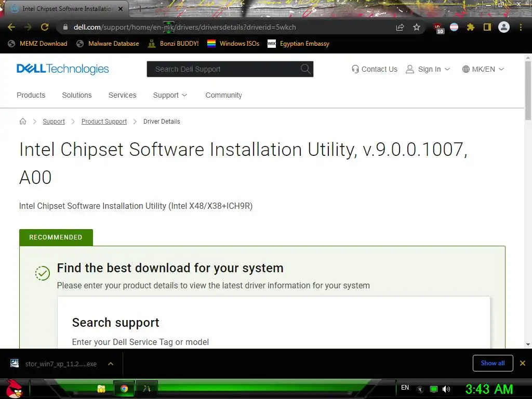Click the Intel Chipset Software browser tab
Screen dimensions: 532x399
coord(66,9)
